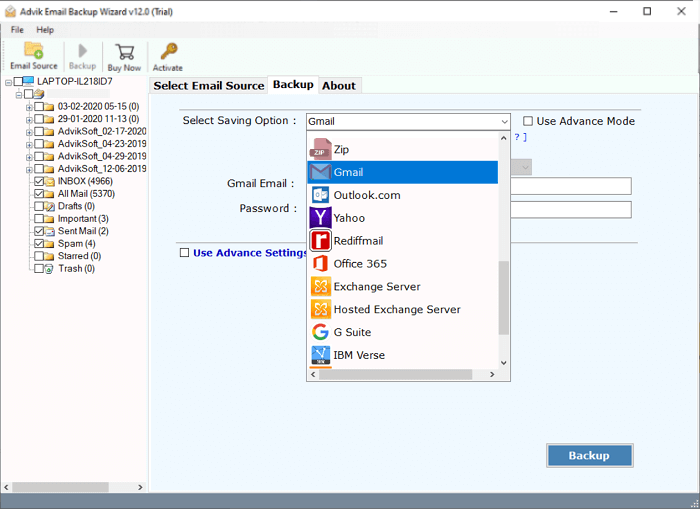Click the dropdown list scroll right arrow

coord(492,374)
